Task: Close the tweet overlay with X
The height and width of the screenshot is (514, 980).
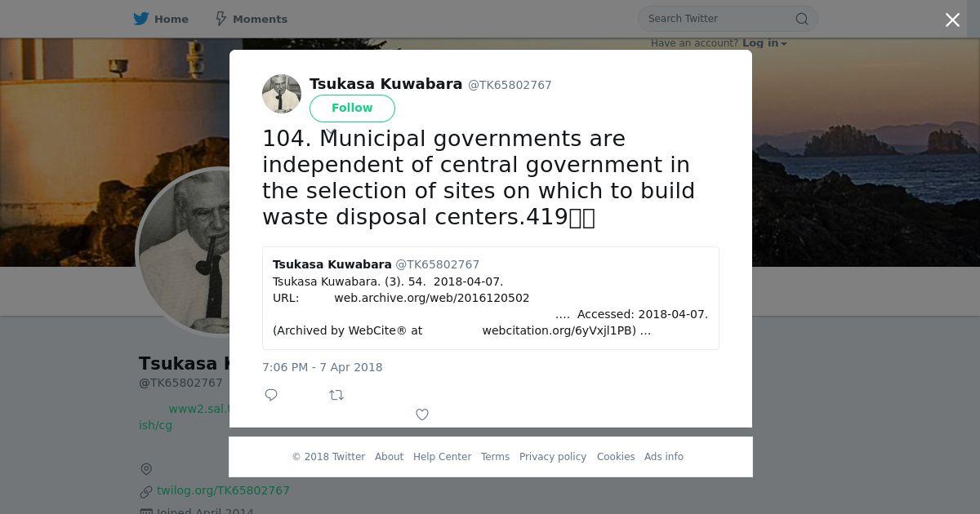Action: 952,20
